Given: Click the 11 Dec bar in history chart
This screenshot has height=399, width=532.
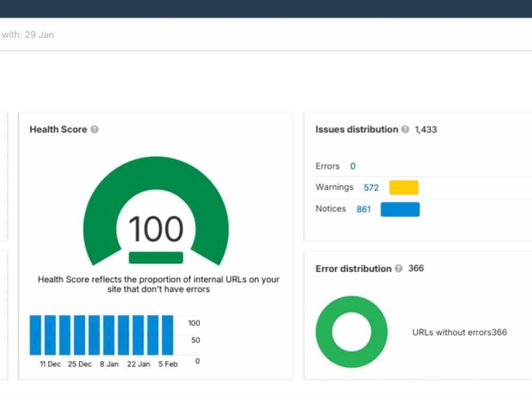Looking at the screenshot, I should point(50,335).
